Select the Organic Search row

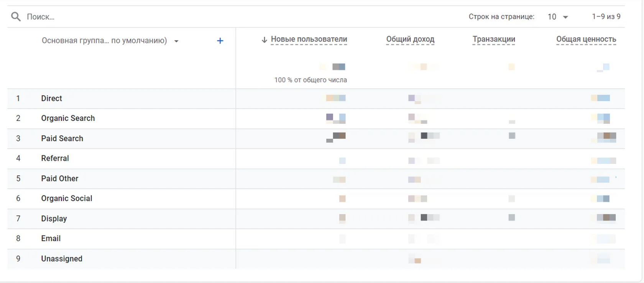316,119
